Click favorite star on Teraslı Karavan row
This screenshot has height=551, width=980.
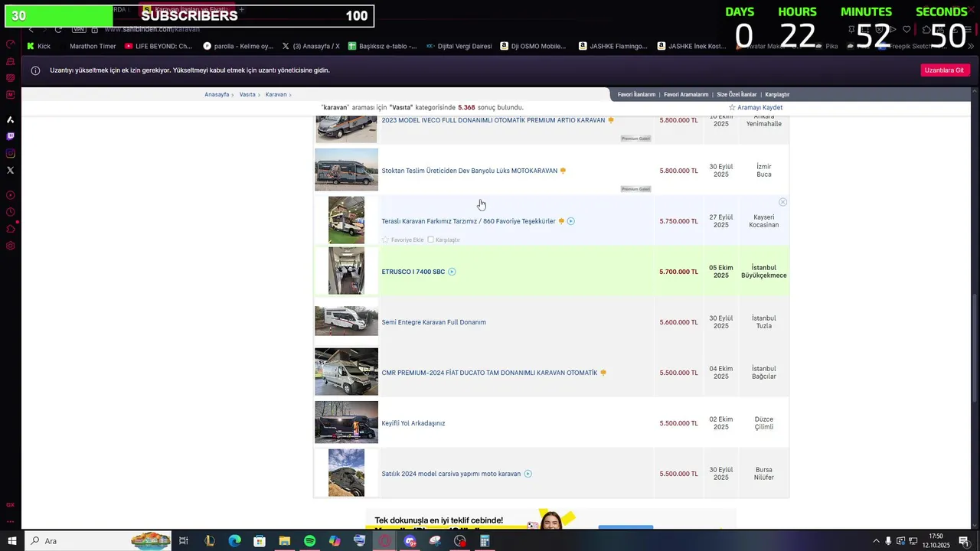[385, 240]
